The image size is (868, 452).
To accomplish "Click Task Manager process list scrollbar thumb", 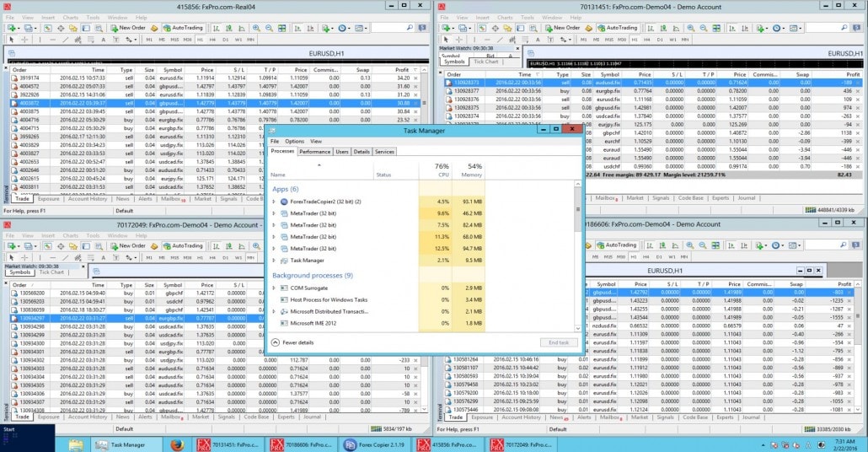I will (578, 207).
